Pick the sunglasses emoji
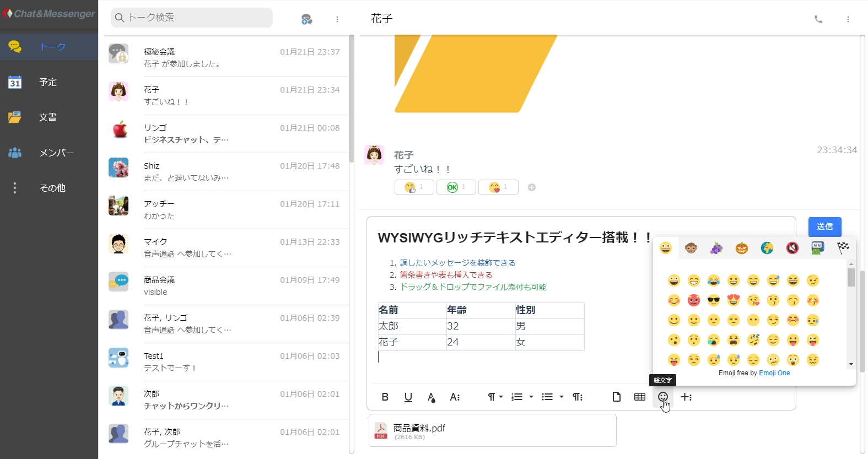 point(714,300)
